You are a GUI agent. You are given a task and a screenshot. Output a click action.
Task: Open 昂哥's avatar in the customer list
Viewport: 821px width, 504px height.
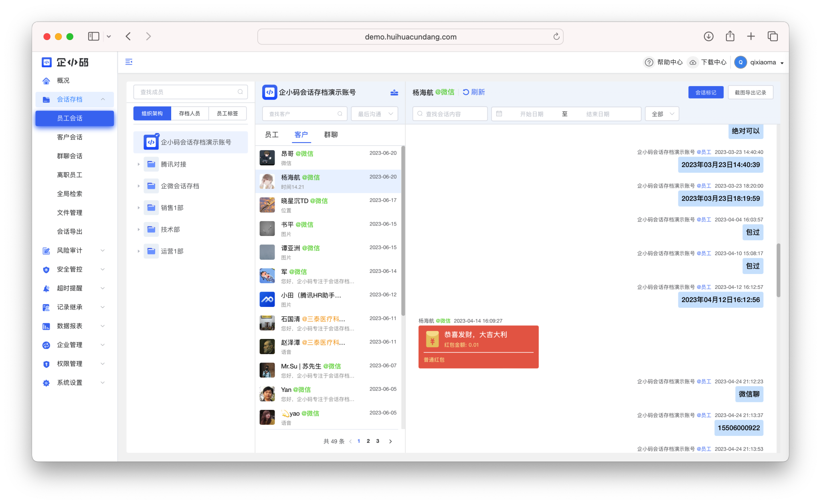[267, 158]
